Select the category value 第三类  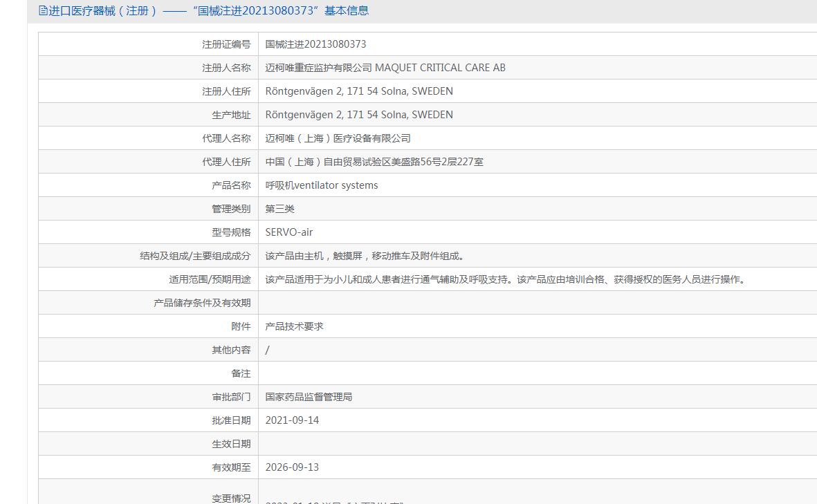[x=279, y=209]
